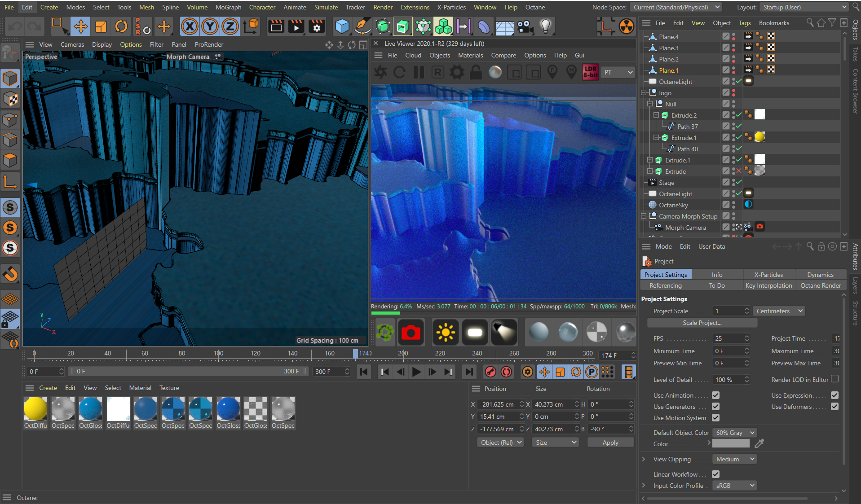
Task: Switch to the Dynamics tab
Action: coord(820,275)
